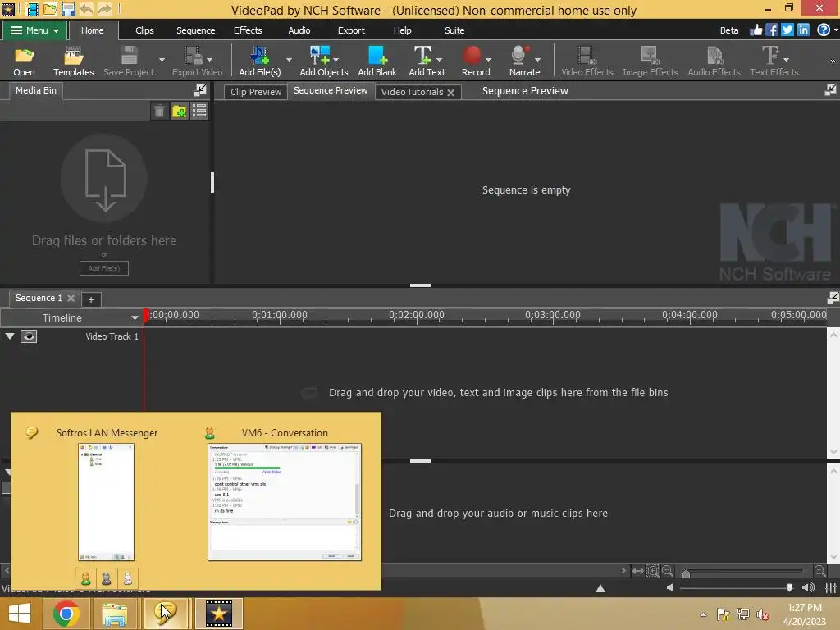Switch to the Sequence ribbon tab
Viewport: 840px width, 630px height.
pos(195,30)
